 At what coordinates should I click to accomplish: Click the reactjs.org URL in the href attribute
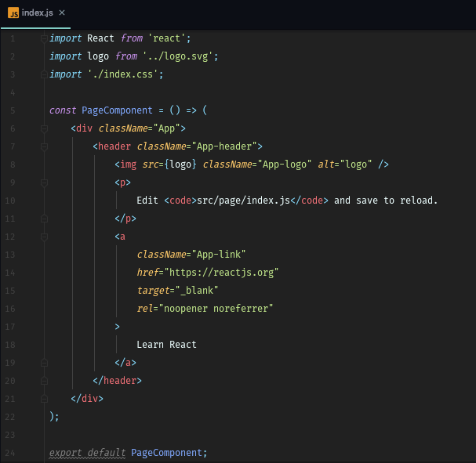coord(220,273)
